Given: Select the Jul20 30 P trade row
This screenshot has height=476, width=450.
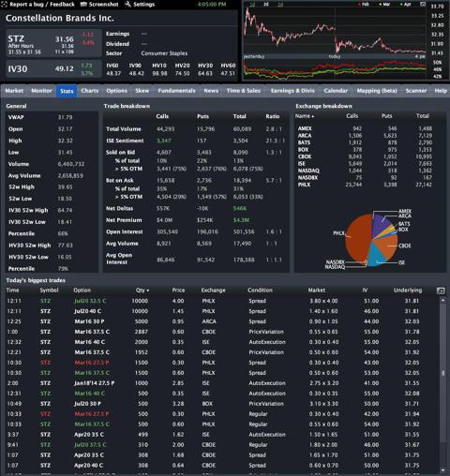Looking at the screenshot, I should click(x=222, y=404).
